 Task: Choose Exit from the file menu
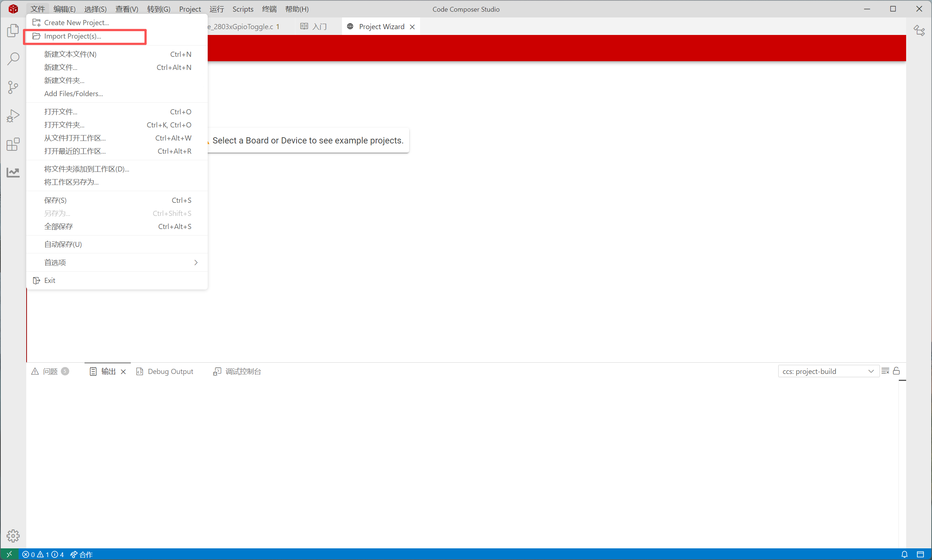coord(50,280)
